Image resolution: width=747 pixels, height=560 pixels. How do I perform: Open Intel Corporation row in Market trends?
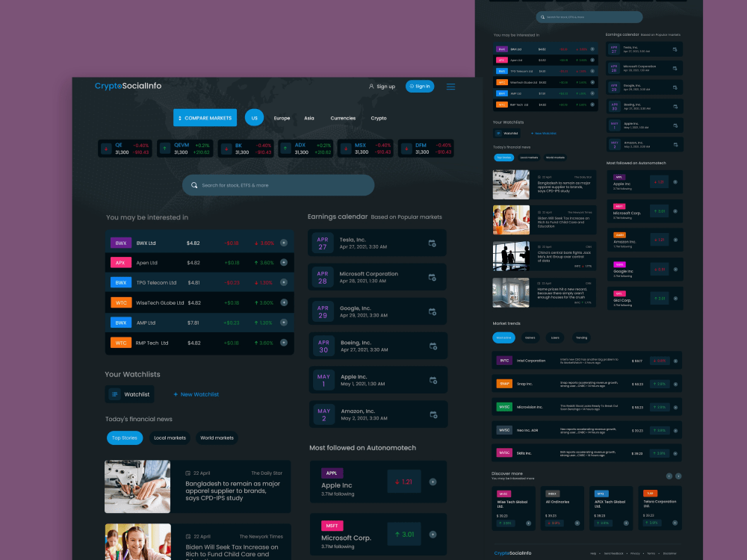(586, 361)
